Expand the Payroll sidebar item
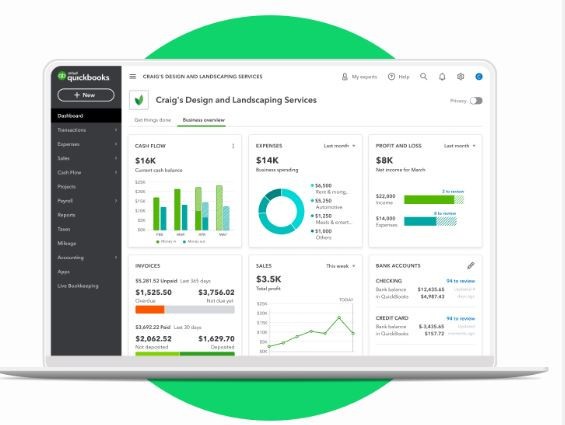The height and width of the screenshot is (425, 565). (x=86, y=201)
